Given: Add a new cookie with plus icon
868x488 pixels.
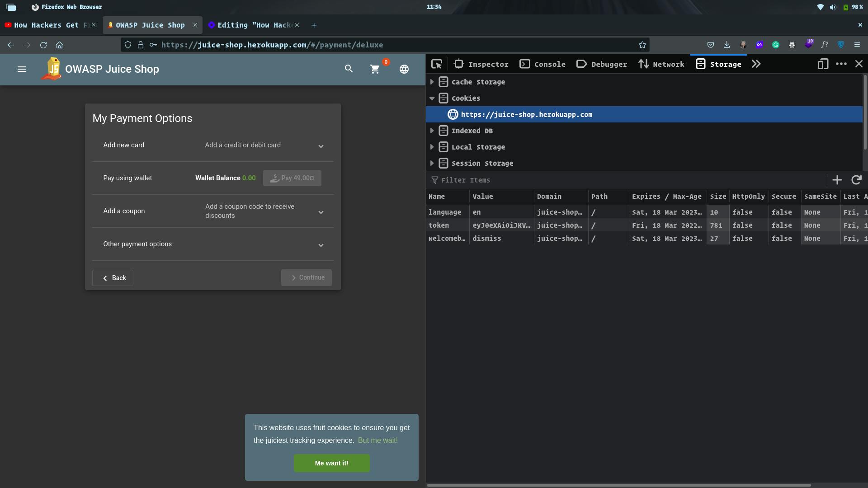Looking at the screenshot, I should click(x=837, y=180).
